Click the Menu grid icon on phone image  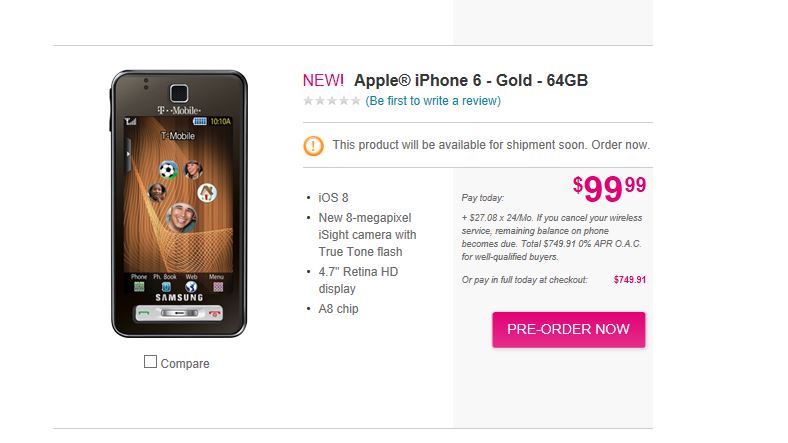tap(218, 287)
